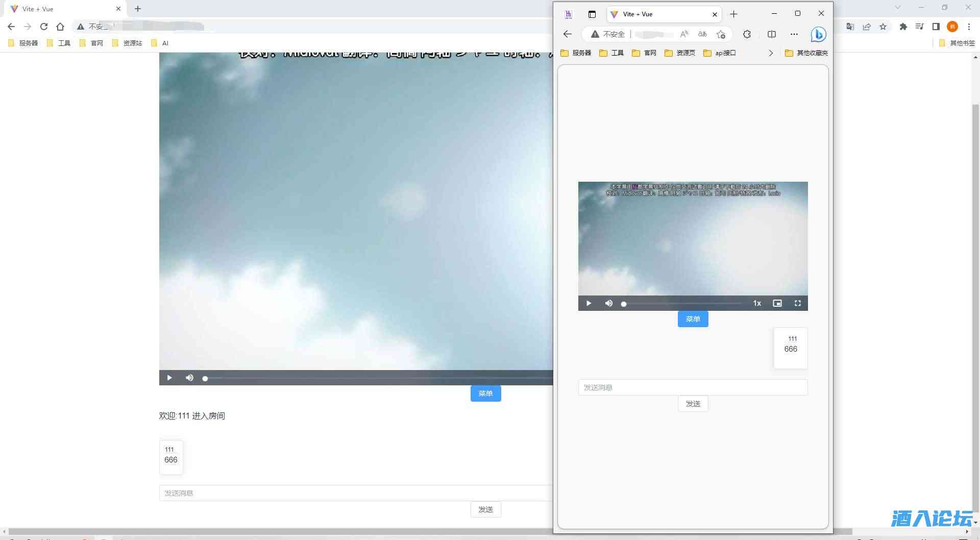
Task: Enter fullscreen in the small video player
Action: pos(797,303)
